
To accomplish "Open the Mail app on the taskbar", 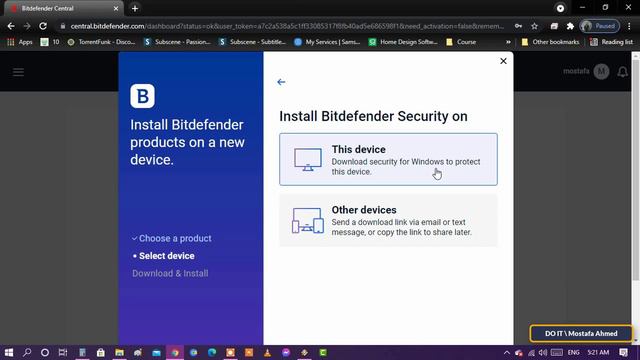I will pyautogui.click(x=156, y=352).
